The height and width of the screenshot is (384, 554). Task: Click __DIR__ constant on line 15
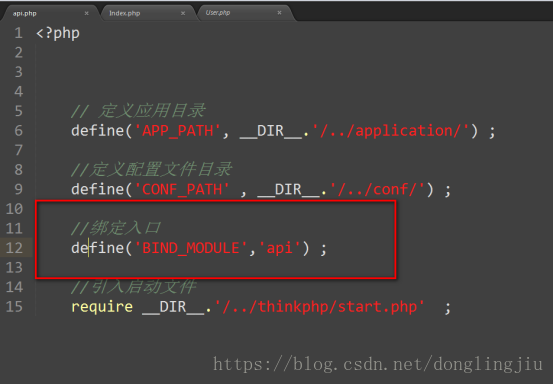point(173,307)
